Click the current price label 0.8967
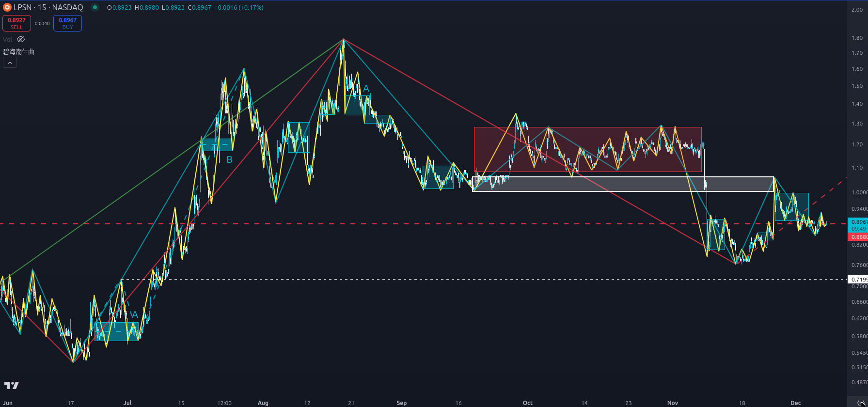Image resolution: width=868 pixels, height=407 pixels. pos(858,222)
